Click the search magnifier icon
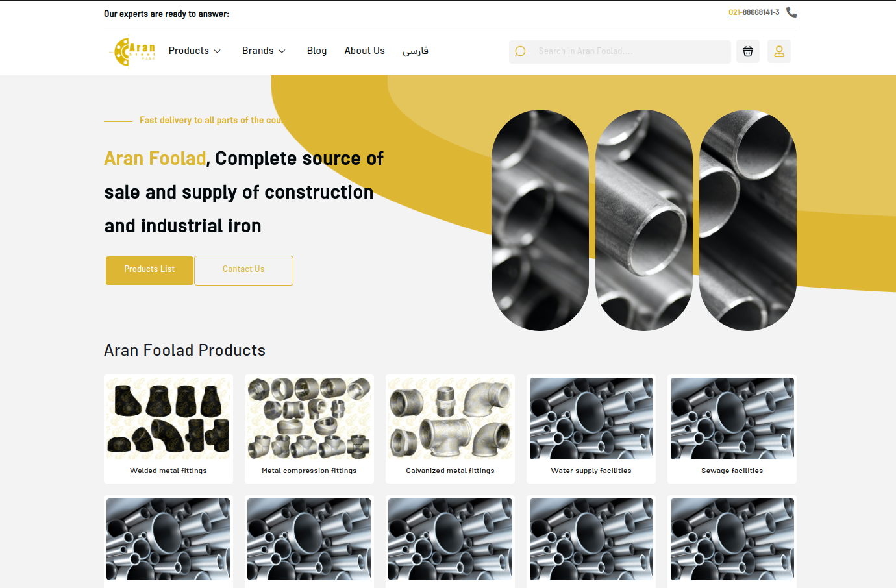 (x=520, y=51)
